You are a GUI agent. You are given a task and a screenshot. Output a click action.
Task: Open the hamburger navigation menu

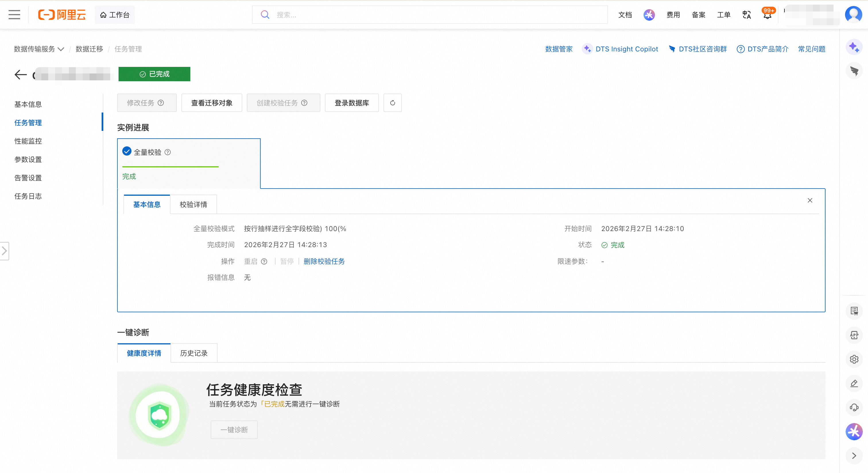[14, 15]
